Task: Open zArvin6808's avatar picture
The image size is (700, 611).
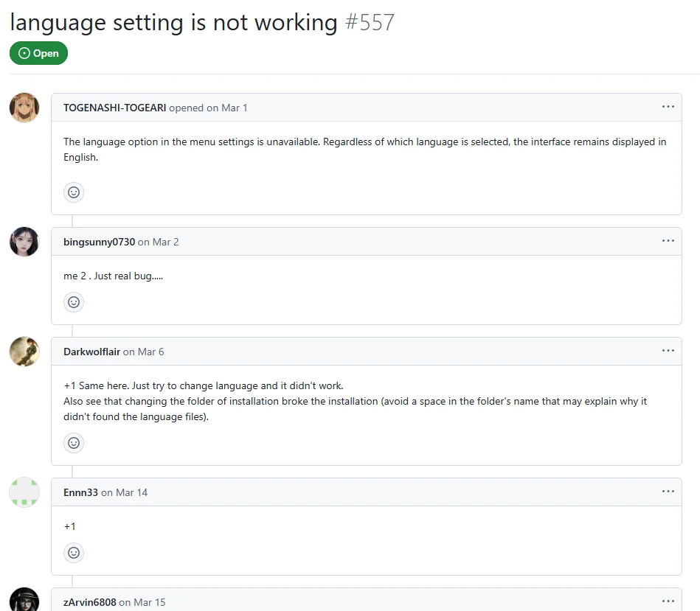Action: click(x=24, y=601)
